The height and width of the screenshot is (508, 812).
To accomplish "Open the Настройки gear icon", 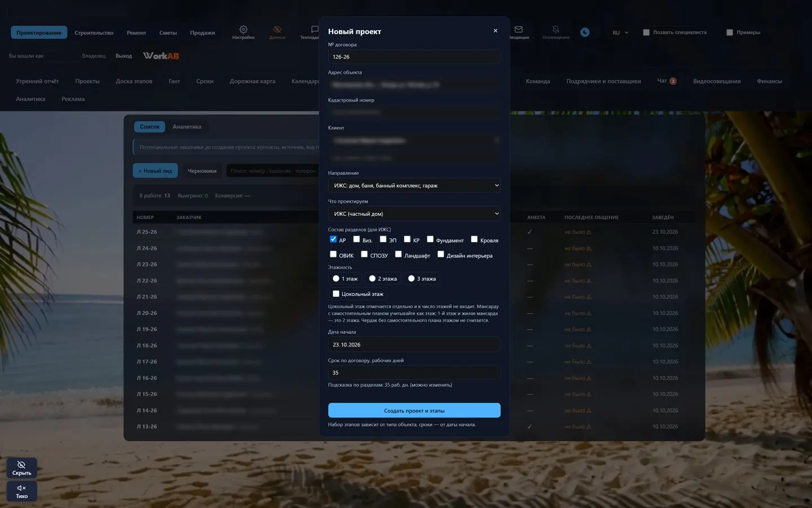I will click(x=243, y=29).
